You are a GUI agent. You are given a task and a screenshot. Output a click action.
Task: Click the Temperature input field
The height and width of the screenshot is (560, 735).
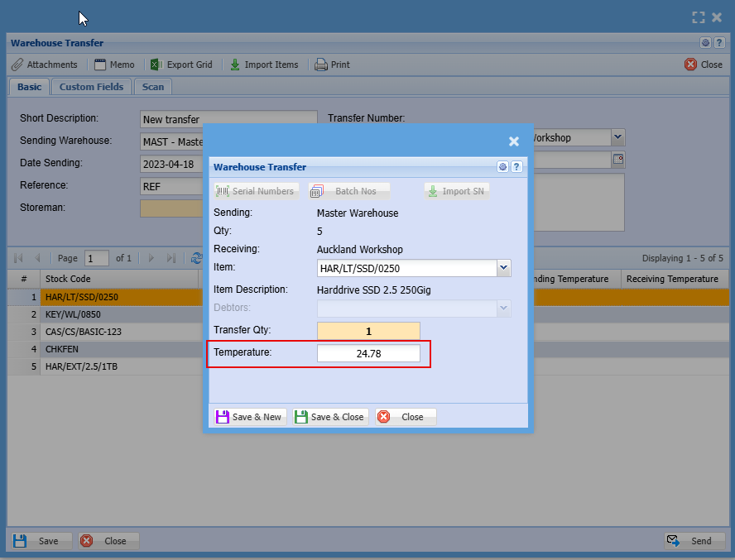click(368, 354)
